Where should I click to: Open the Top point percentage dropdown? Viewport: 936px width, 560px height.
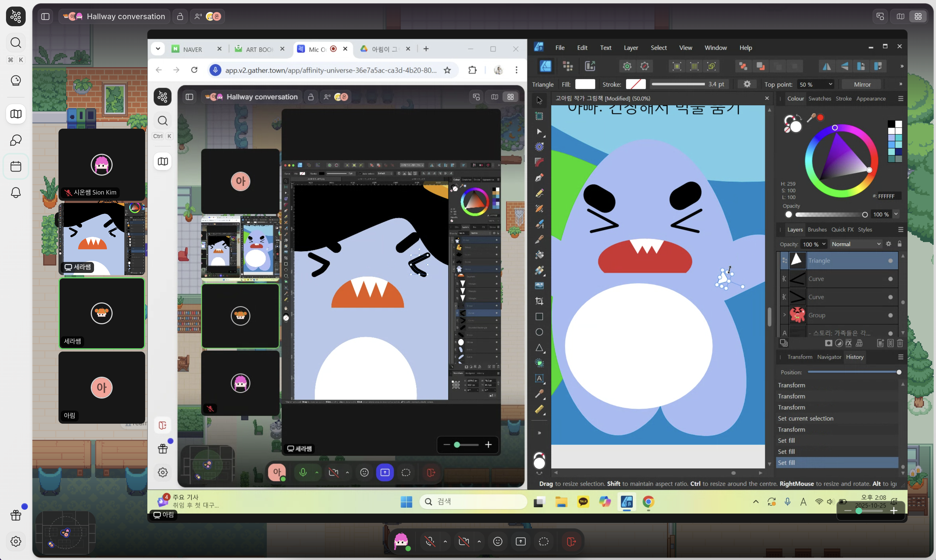coord(815,84)
